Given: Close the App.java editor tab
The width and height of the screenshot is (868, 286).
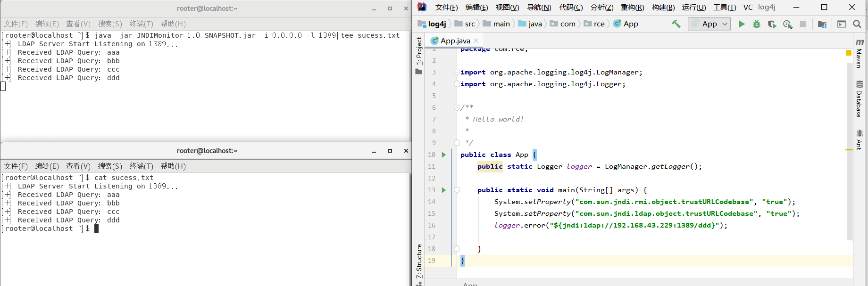Looking at the screenshot, I should [476, 41].
